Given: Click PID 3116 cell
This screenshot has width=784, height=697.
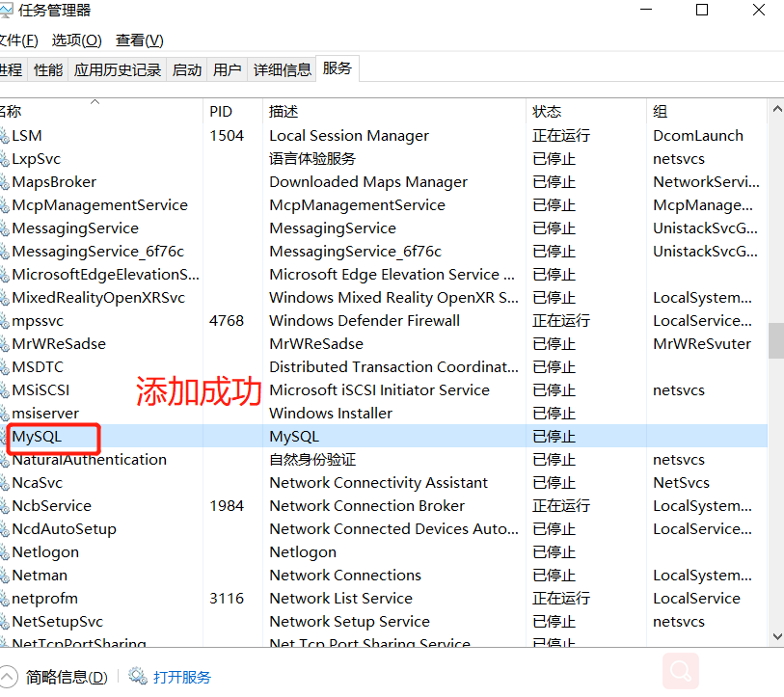Looking at the screenshot, I should point(227,599).
